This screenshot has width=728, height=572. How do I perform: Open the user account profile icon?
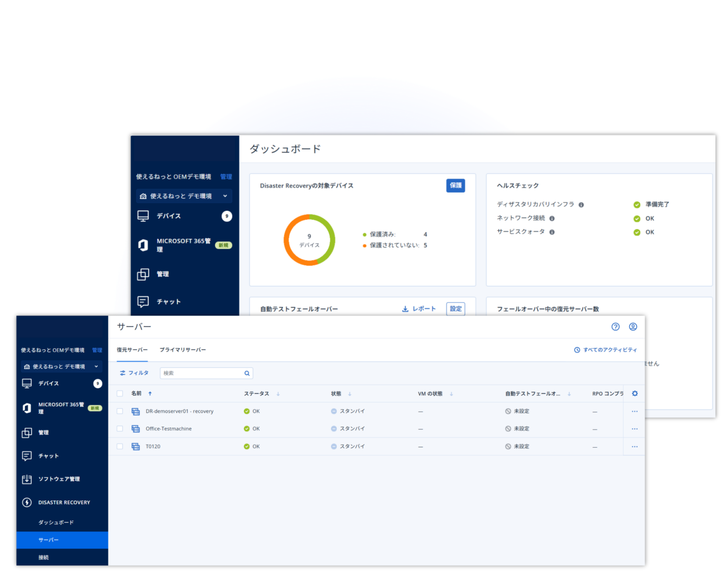(633, 327)
